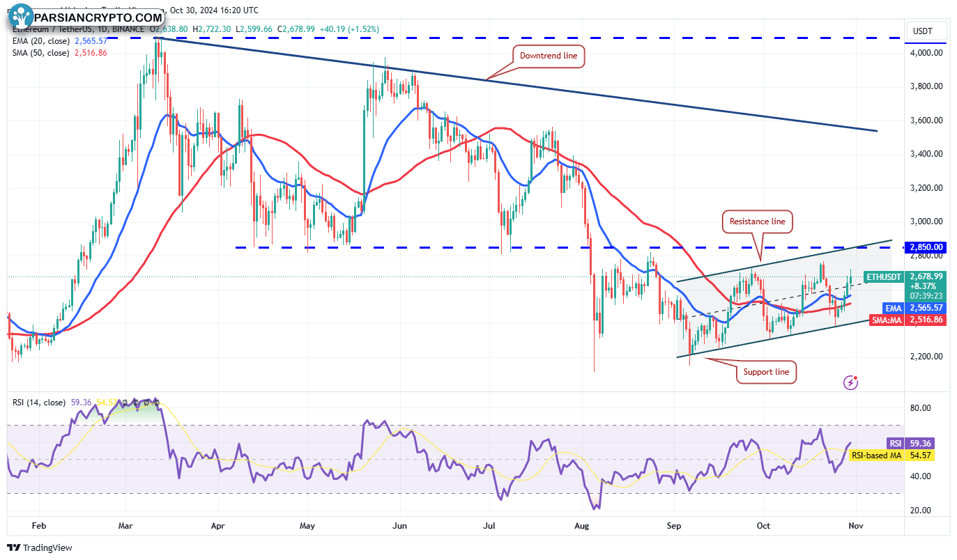Click the Jul label on time axis
957x560 pixels.
click(x=489, y=526)
